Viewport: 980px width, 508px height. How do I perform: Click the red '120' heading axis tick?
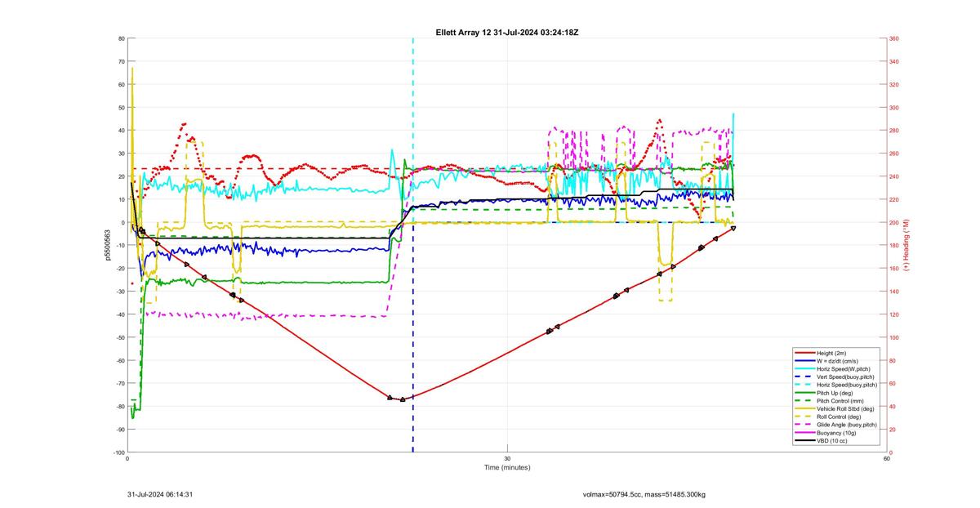coord(894,314)
